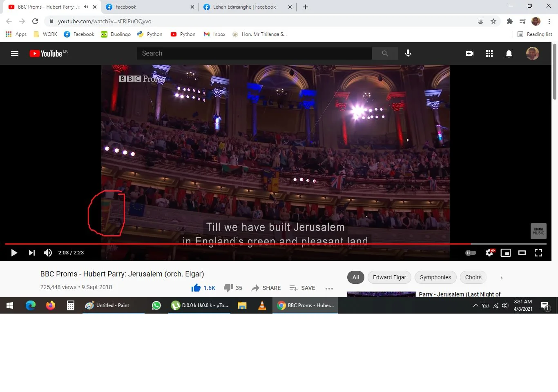Open Chrome media controls icon
This screenshot has width=558, height=392.
[x=522, y=21]
